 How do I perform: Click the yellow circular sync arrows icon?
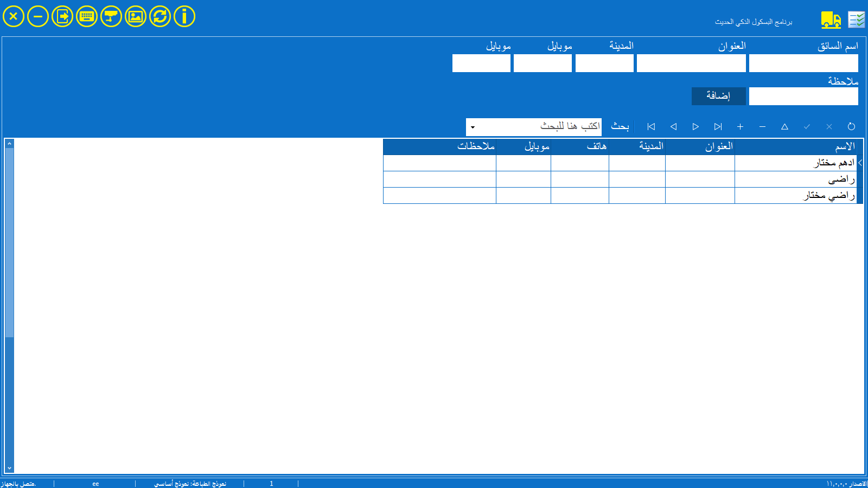pos(160,16)
